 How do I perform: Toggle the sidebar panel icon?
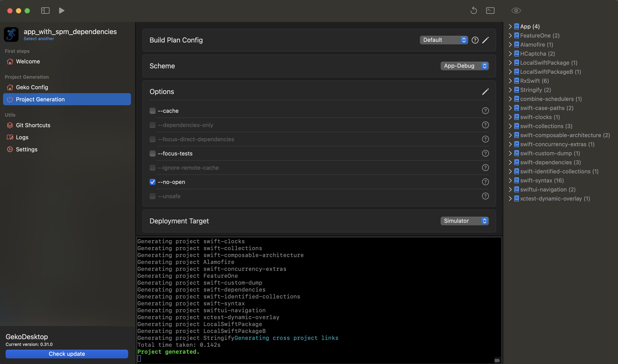coord(45,11)
